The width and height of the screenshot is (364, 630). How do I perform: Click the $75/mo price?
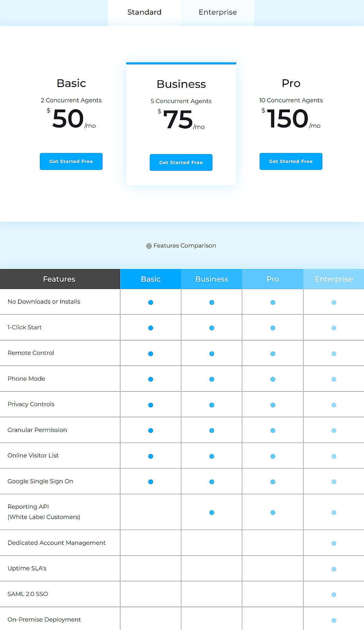pos(181,120)
